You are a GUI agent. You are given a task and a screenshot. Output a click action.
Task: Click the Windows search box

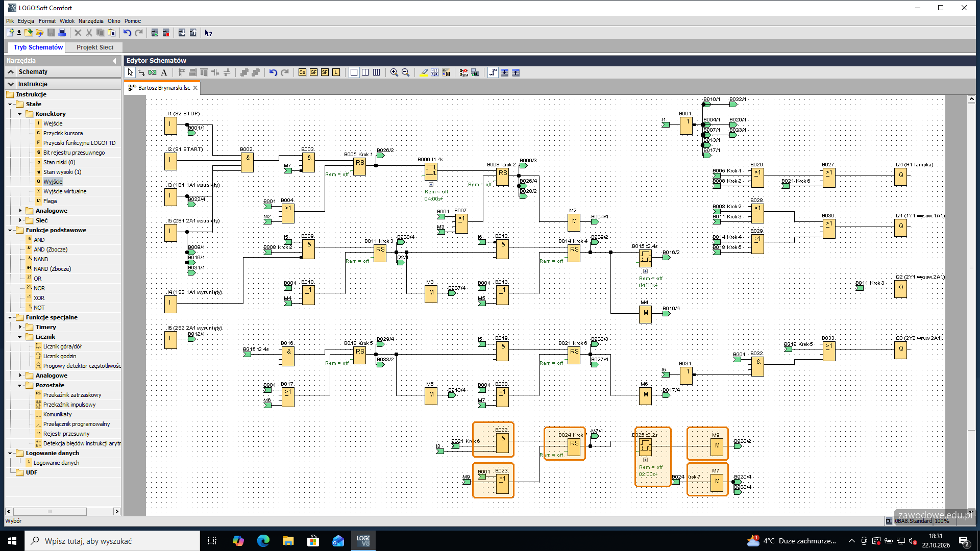click(x=112, y=541)
